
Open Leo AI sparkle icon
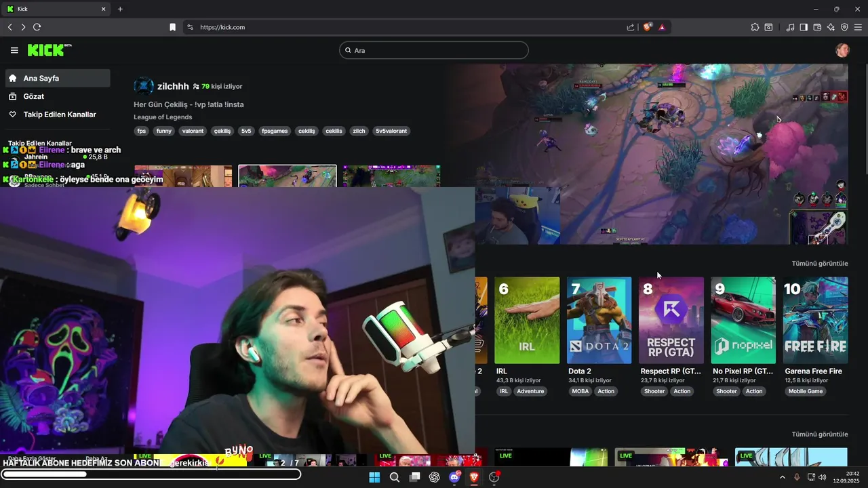pyautogui.click(x=831, y=27)
